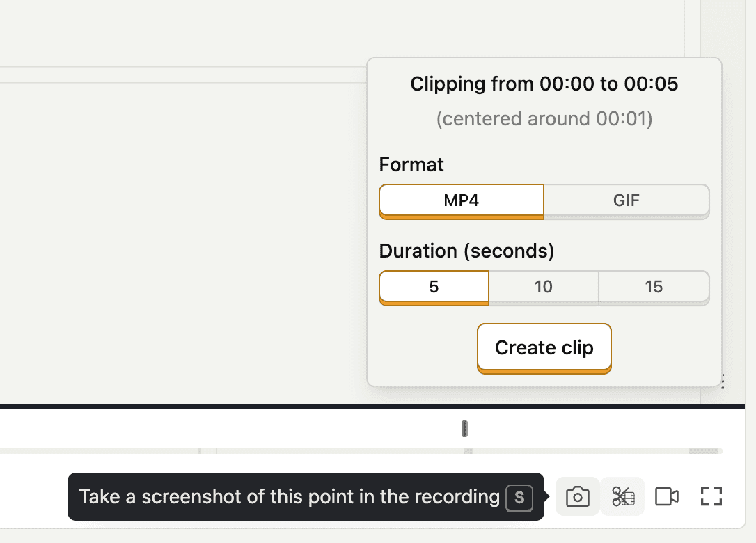The width and height of the screenshot is (756, 543).
Task: Pick the 15 second duration option
Action: (x=654, y=287)
